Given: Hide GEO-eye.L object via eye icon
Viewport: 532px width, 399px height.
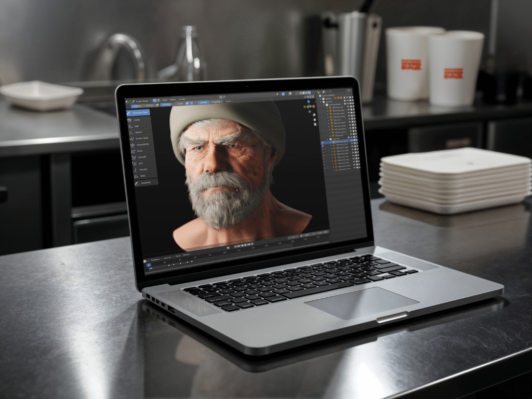Looking at the screenshot, I should click(350, 119).
